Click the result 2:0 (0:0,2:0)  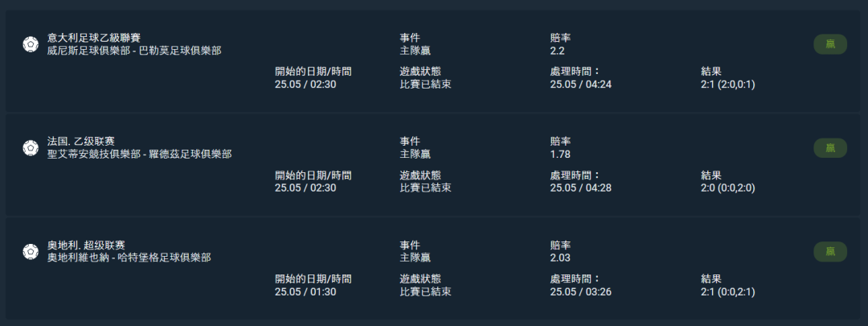pyautogui.click(x=728, y=188)
